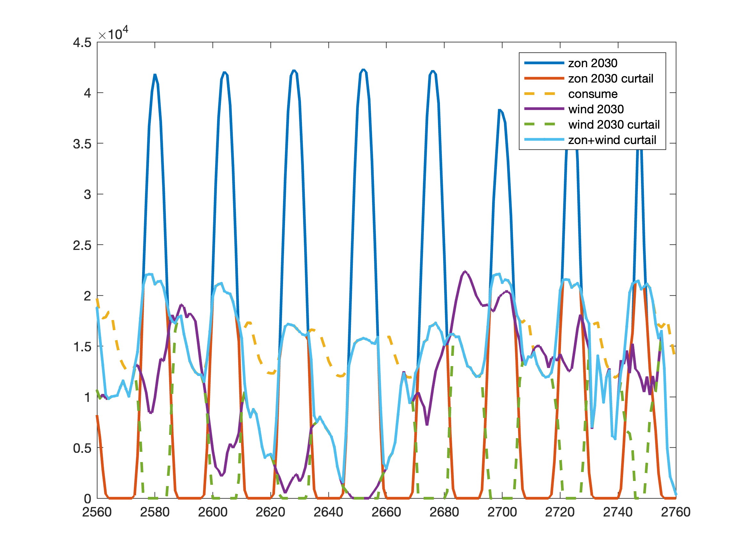Click the 'zon 2030 curtail' legend label
This screenshot has height=560, width=747.
pyautogui.click(x=611, y=79)
